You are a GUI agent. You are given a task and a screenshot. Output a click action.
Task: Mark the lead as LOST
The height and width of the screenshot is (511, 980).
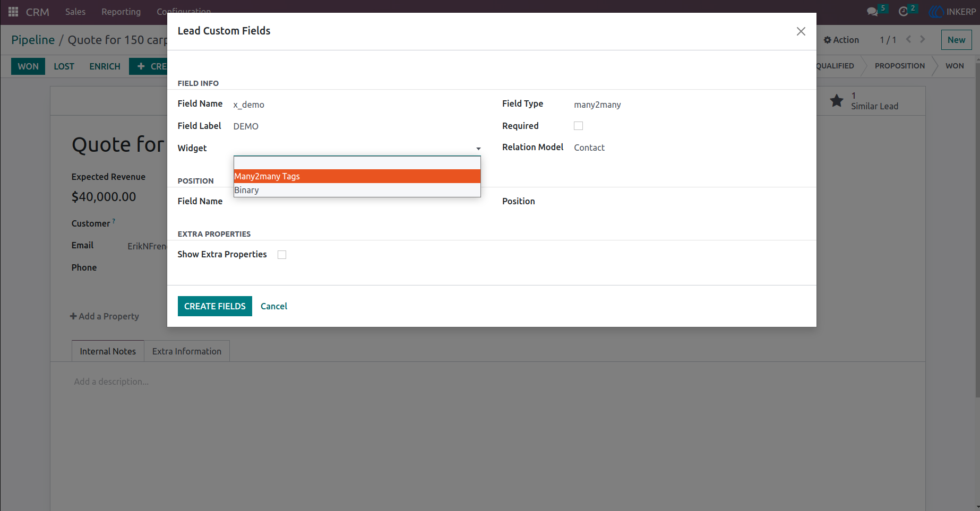[x=64, y=66]
